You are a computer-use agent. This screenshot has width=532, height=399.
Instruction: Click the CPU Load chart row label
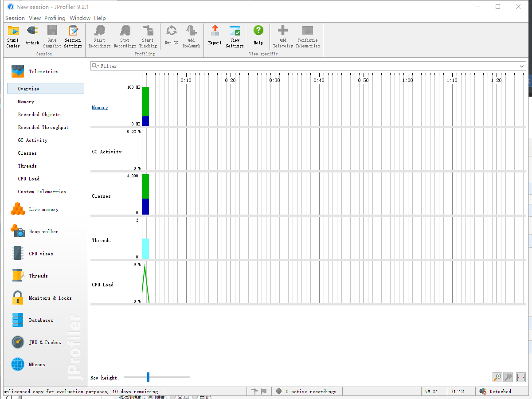pyautogui.click(x=102, y=285)
